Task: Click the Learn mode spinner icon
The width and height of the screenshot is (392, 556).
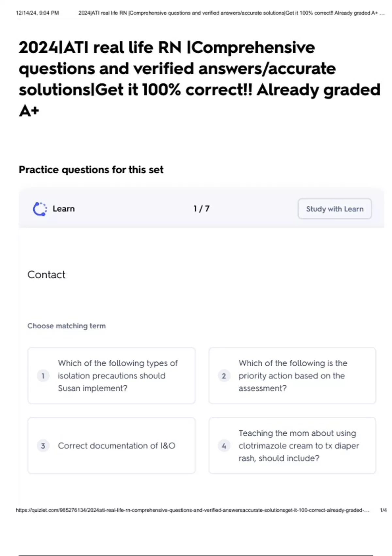Action: point(40,209)
